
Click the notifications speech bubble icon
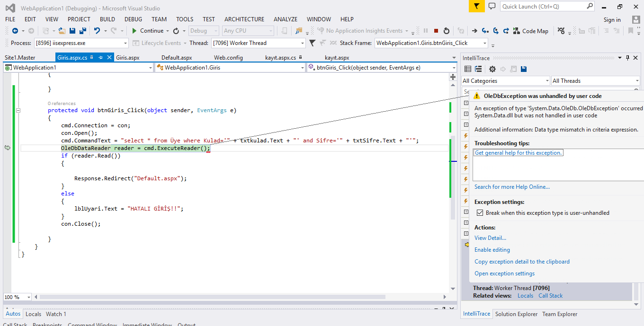click(492, 6)
